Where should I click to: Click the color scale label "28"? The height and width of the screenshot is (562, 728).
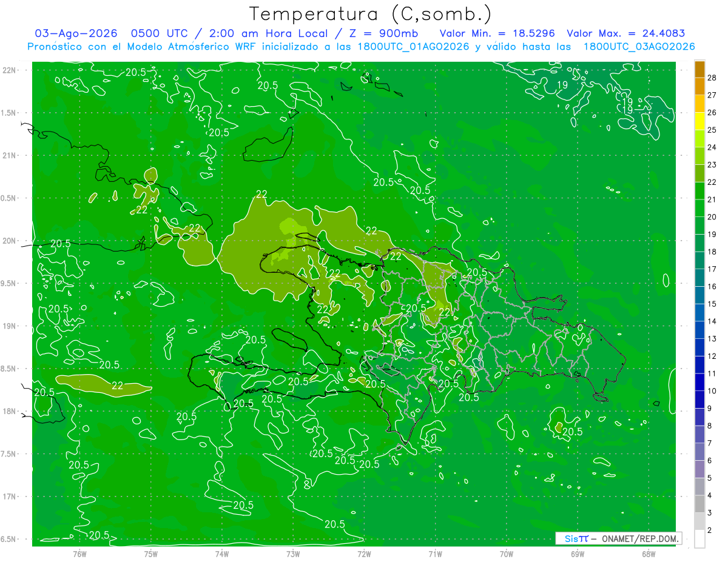[x=713, y=78]
